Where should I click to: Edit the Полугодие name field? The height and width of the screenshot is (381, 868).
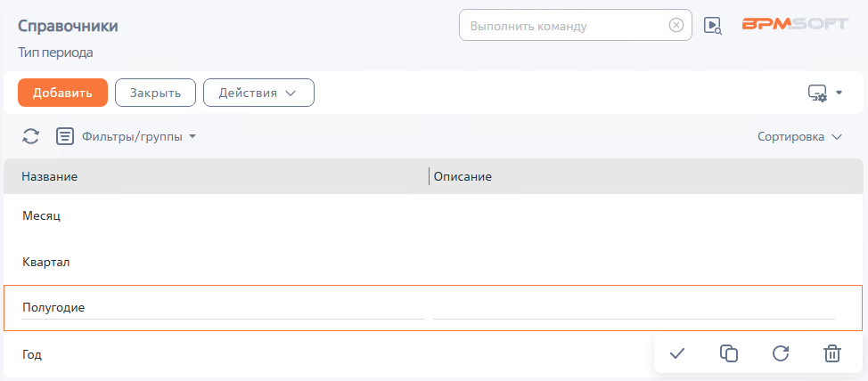(x=223, y=307)
